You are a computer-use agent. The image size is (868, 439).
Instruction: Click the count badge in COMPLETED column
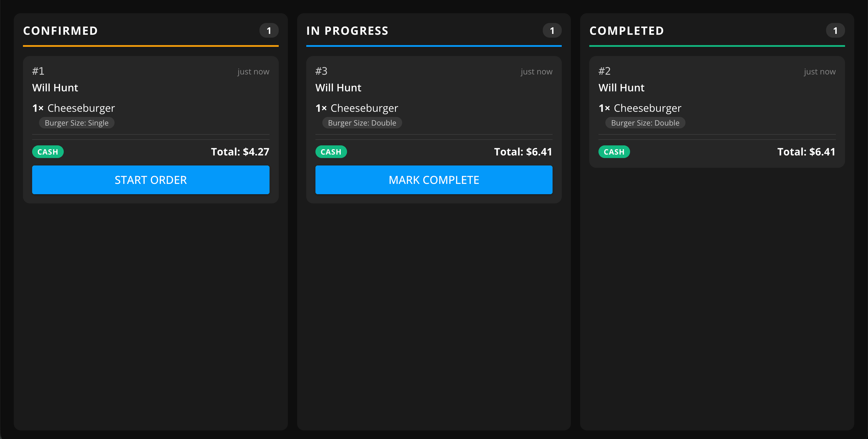pyautogui.click(x=835, y=31)
